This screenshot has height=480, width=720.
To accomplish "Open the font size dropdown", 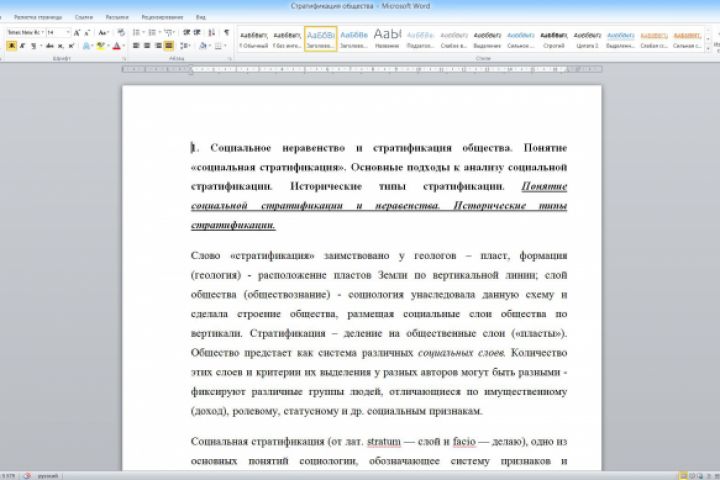I will pos(68,33).
